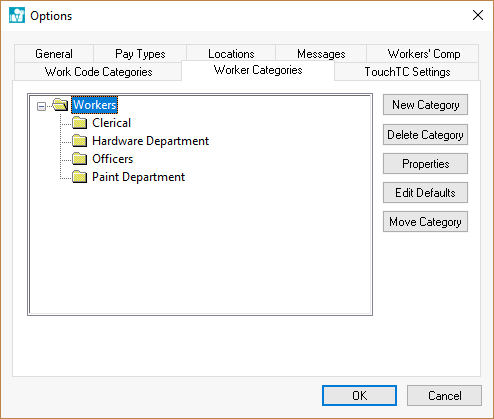494x419 pixels.
Task: Click the Delete Category button
Action: click(x=425, y=135)
